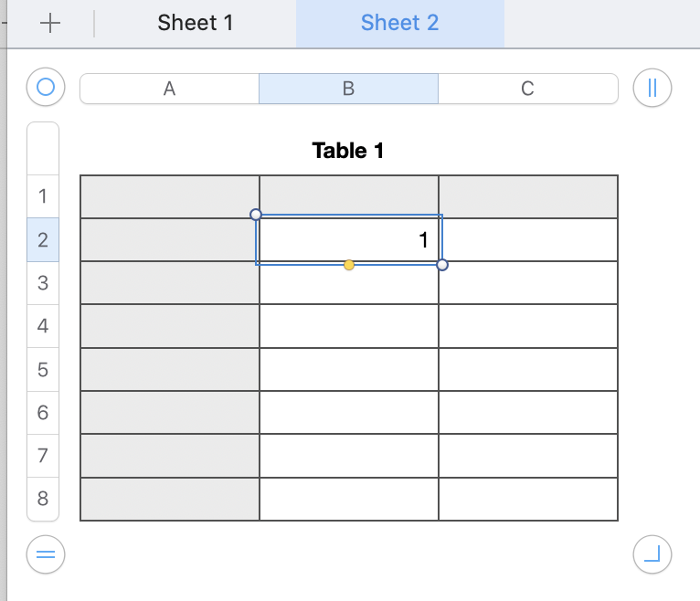Select row 5 header

43,370
